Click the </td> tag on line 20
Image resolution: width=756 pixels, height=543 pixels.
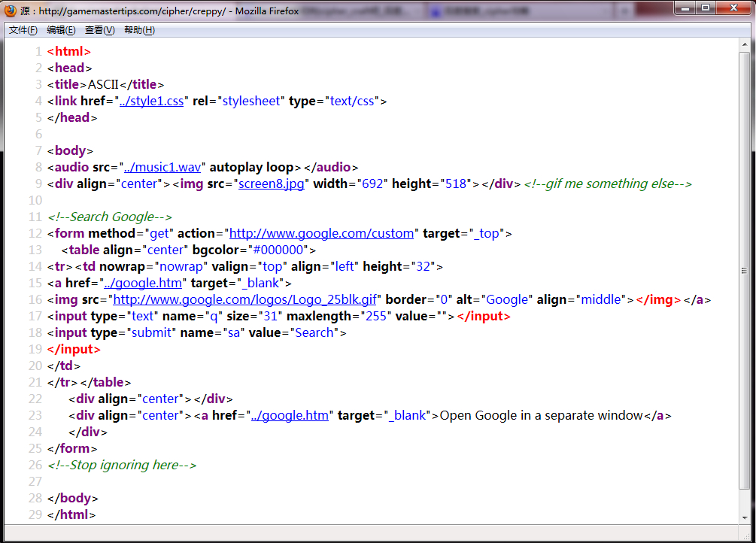(64, 366)
